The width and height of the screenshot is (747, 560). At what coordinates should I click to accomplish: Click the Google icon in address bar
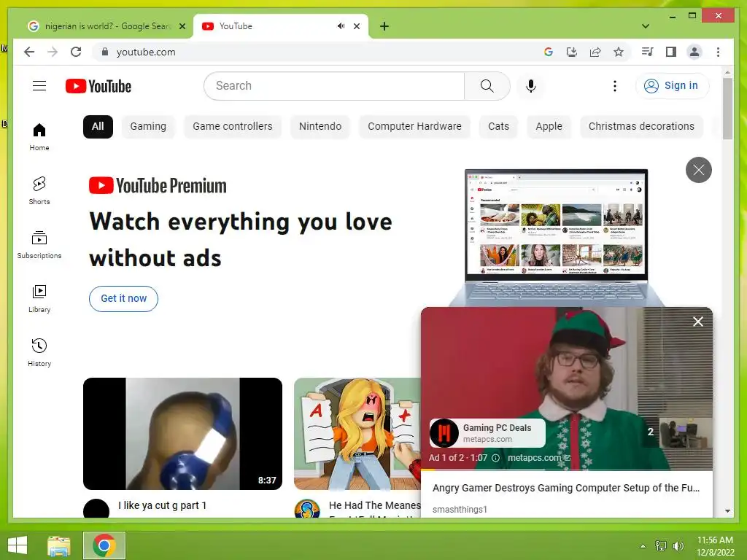[549, 52]
